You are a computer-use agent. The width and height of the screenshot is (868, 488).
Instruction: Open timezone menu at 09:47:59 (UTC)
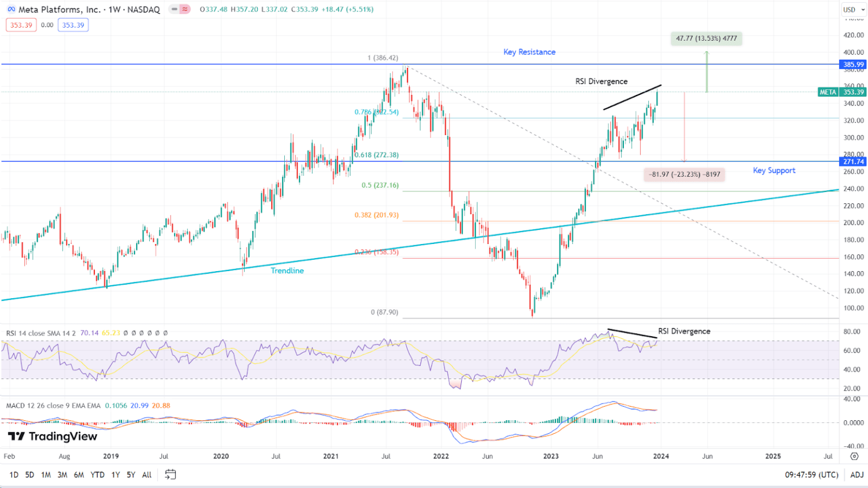point(811,475)
